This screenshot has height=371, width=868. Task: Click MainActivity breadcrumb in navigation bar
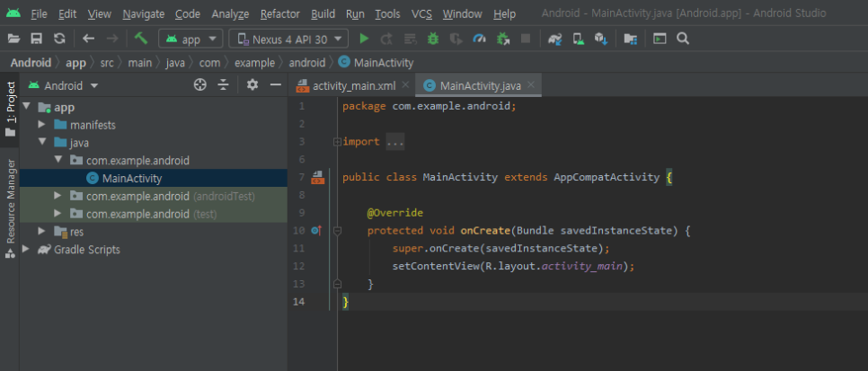pos(376,63)
